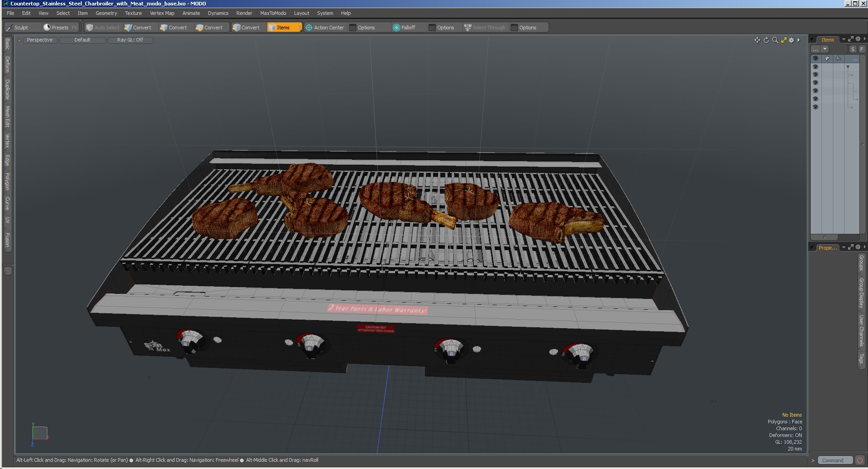
Task: Click the Command input field
Action: pos(835,460)
